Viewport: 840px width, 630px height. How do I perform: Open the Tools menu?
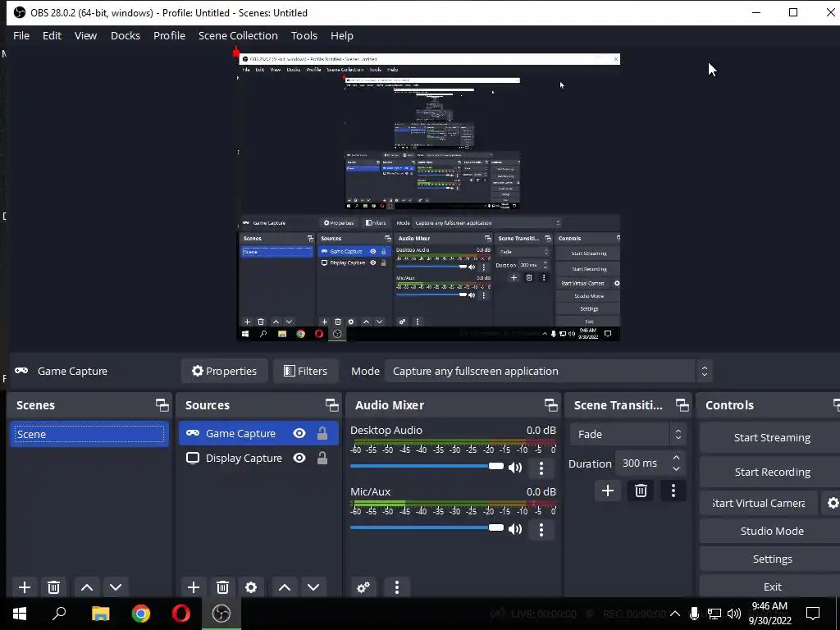[x=304, y=35]
